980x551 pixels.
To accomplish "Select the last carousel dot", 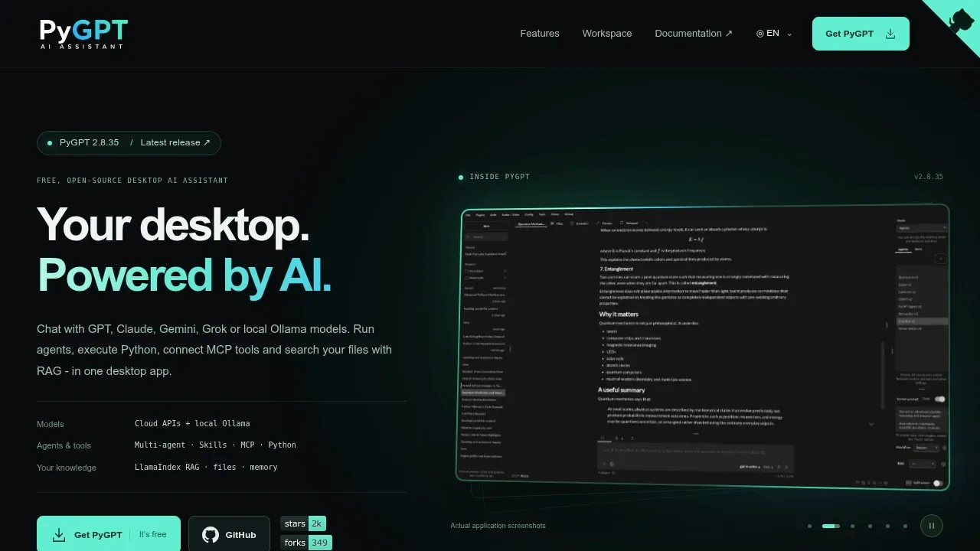I will point(905,526).
